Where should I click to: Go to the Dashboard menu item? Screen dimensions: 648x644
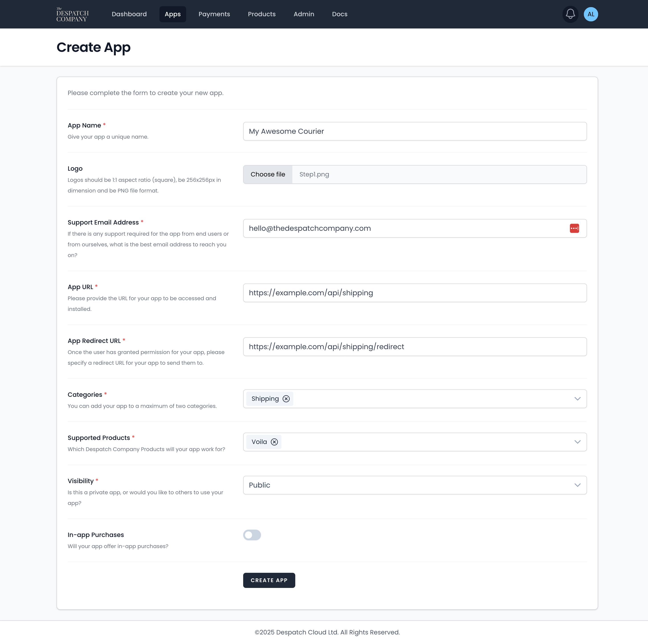point(129,14)
